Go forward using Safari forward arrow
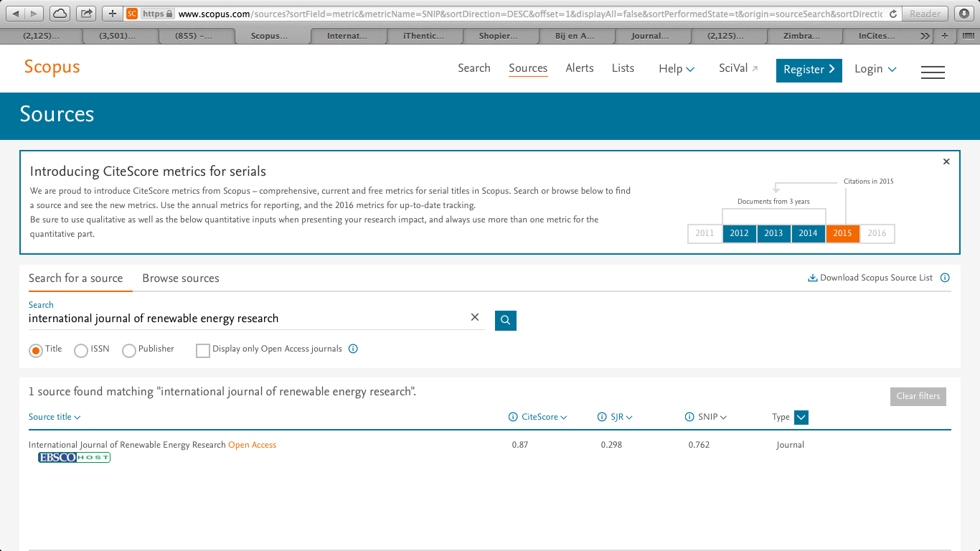Screen dimensions: 980x551 pos(34,14)
